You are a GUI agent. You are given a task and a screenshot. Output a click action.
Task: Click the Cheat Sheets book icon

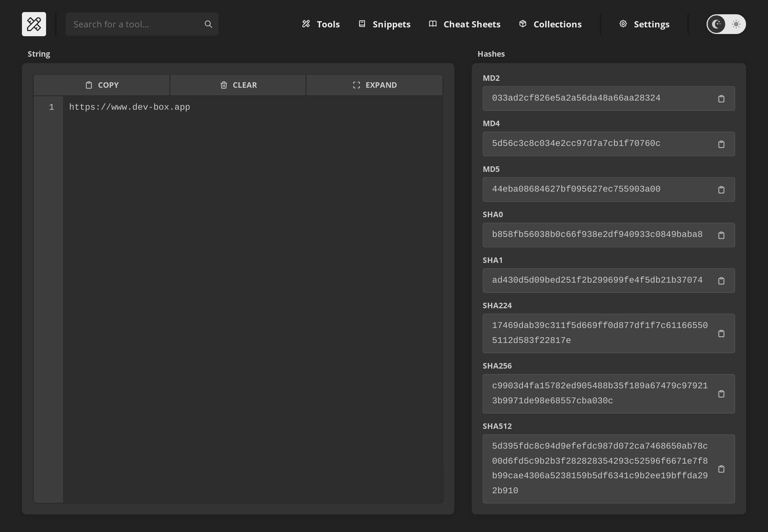pos(433,24)
